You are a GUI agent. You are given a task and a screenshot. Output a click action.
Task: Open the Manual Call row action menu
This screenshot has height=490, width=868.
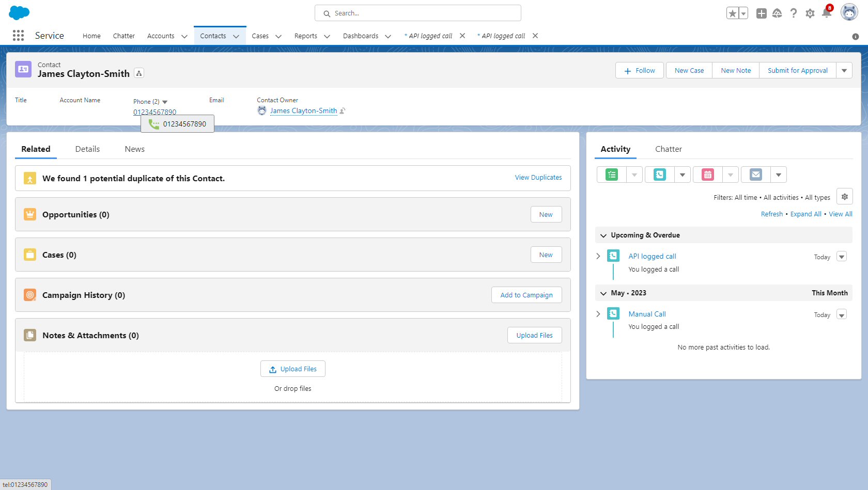[842, 314]
